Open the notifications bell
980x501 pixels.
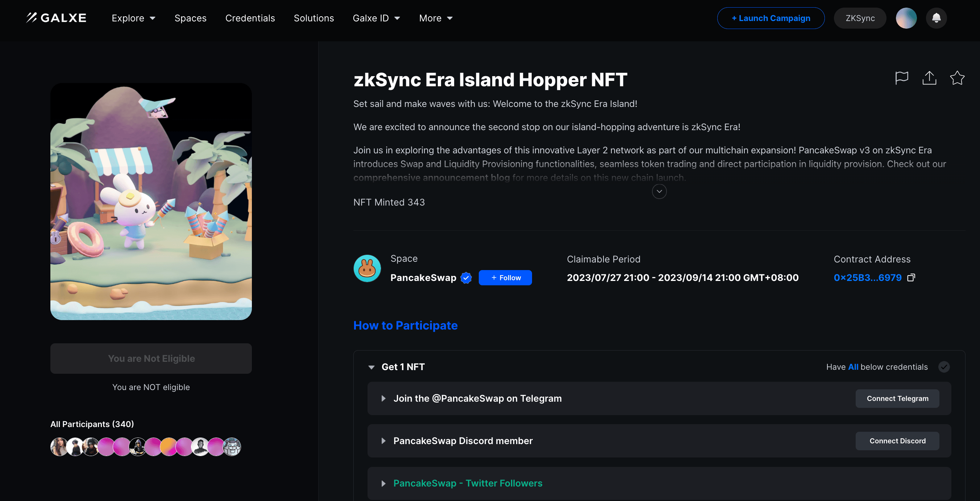pos(936,18)
